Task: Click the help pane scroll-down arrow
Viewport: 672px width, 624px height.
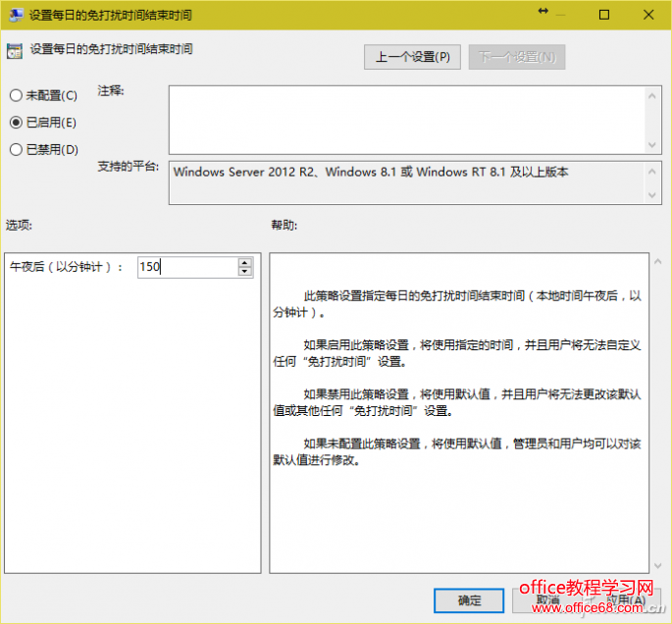Action: 658,566
